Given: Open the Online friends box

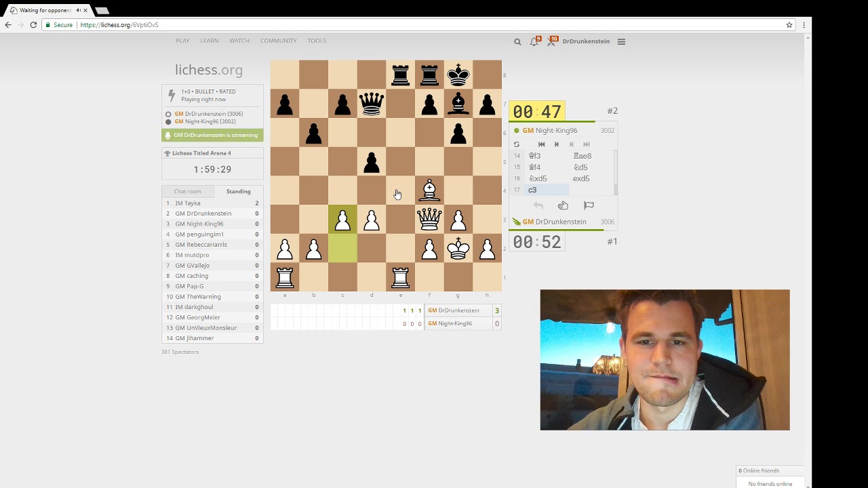Looking at the screenshot, I should pos(770,470).
